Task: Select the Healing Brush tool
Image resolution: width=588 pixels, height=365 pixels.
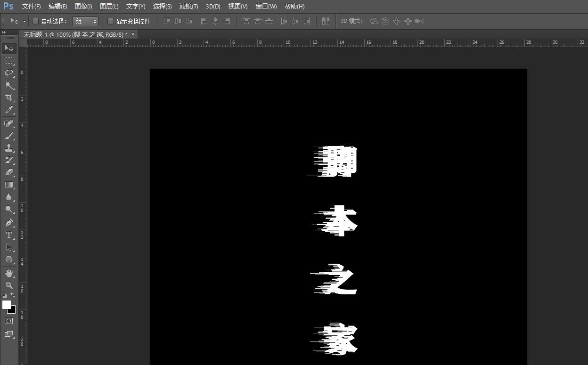Action: coord(9,123)
